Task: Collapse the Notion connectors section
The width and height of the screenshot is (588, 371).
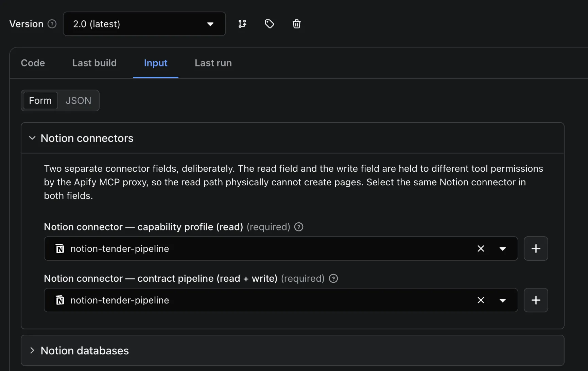Action: pos(32,138)
